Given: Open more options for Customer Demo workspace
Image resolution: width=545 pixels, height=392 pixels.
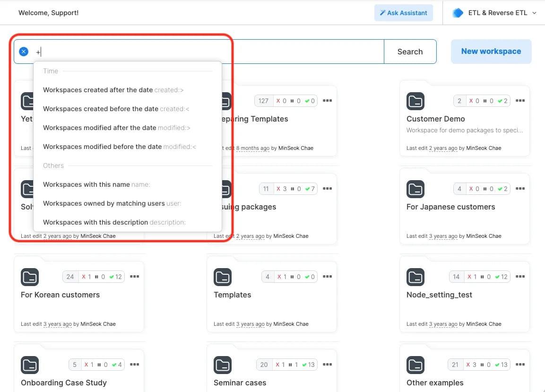Looking at the screenshot, I should 520,101.
